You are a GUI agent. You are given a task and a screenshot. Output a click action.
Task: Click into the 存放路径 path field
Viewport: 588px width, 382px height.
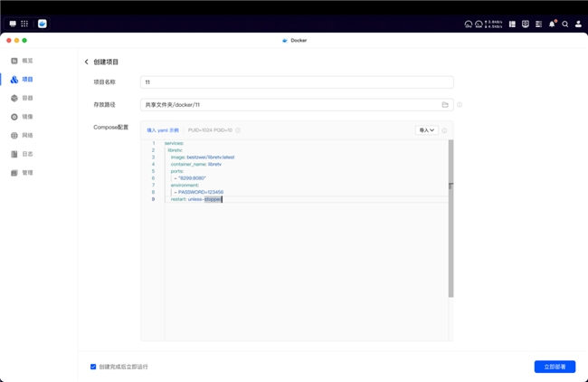click(x=297, y=105)
